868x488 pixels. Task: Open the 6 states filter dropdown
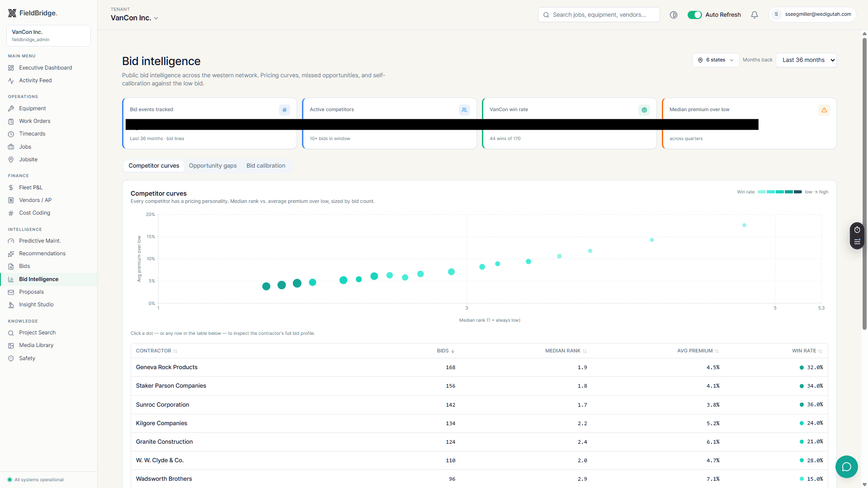(716, 60)
